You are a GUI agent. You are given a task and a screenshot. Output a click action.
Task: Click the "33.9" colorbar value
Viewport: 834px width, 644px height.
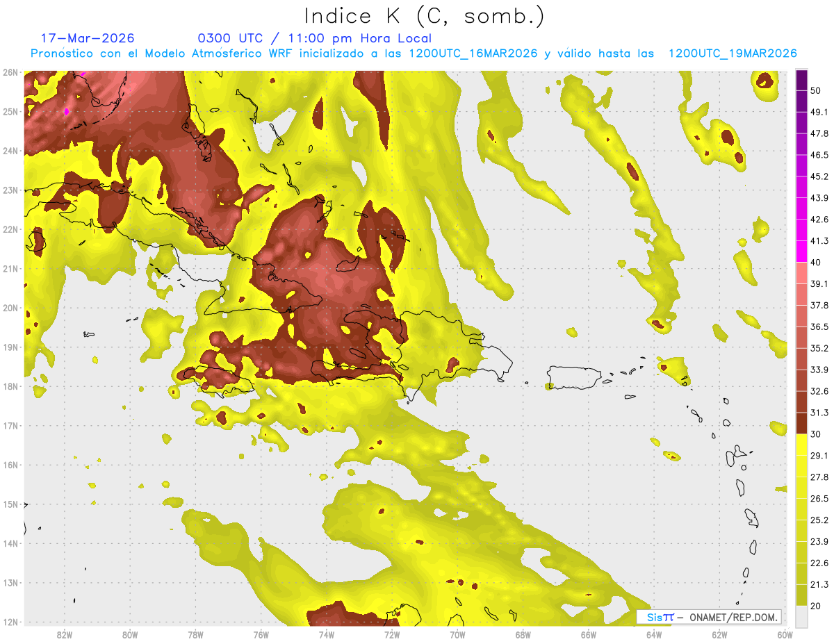point(820,370)
